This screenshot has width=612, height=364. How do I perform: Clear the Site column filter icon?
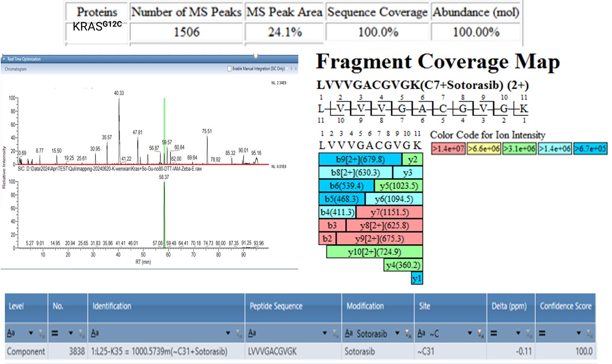click(x=481, y=334)
